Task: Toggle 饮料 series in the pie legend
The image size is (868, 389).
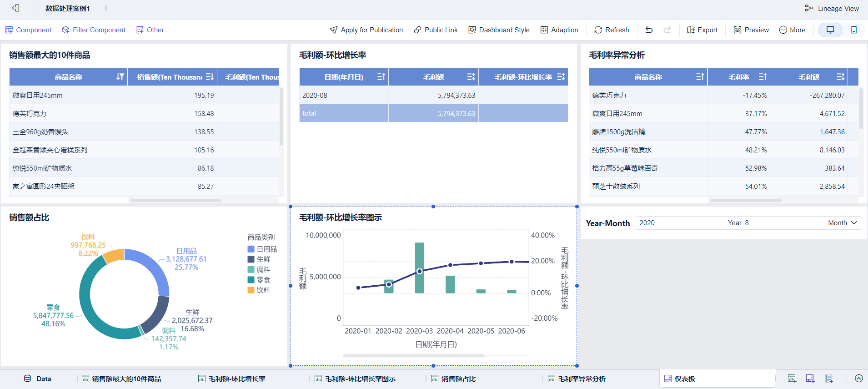Action: [259, 290]
